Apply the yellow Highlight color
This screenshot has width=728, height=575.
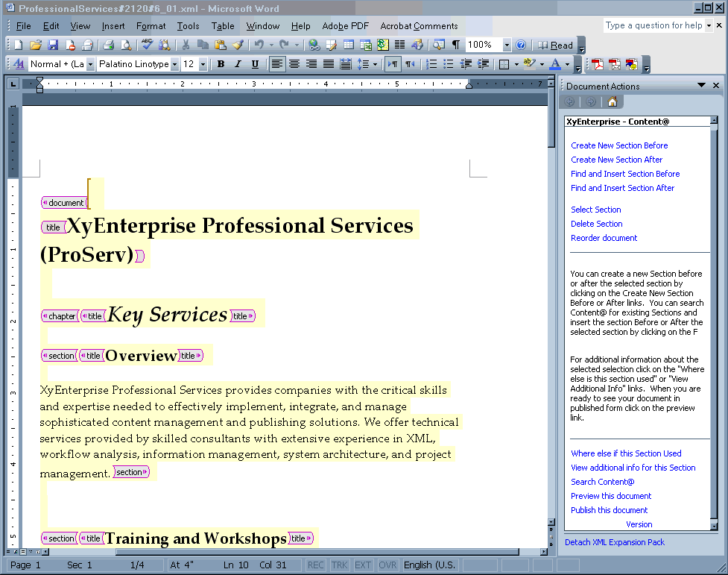[530, 64]
